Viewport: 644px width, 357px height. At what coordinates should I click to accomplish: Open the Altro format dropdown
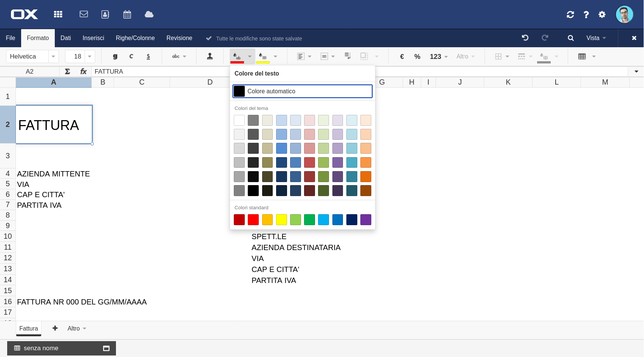tap(465, 56)
